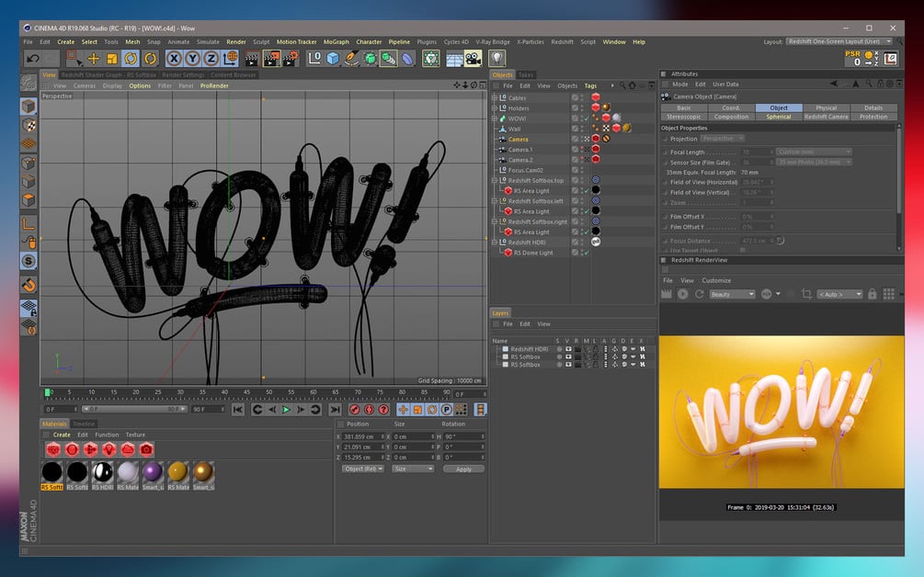The width and height of the screenshot is (924, 577).
Task: Select the Rotate tool in toolbar
Action: pyautogui.click(x=131, y=58)
